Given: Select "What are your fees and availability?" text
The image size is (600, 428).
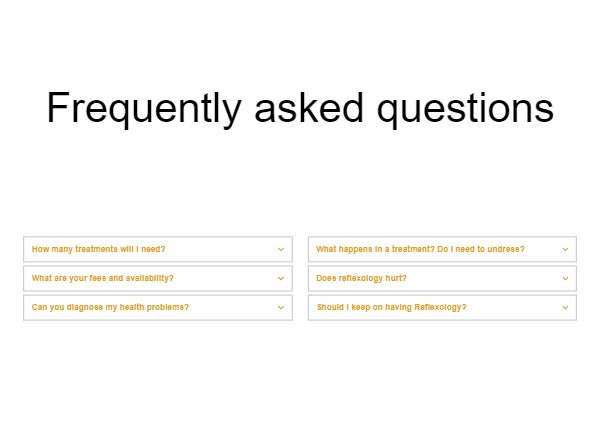Looking at the screenshot, I should (x=103, y=278).
